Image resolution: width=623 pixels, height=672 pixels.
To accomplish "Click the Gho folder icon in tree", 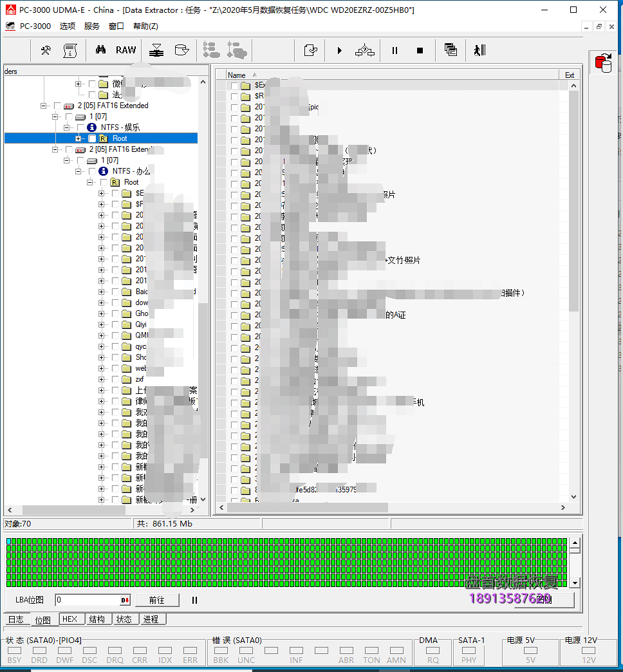I will point(126,313).
